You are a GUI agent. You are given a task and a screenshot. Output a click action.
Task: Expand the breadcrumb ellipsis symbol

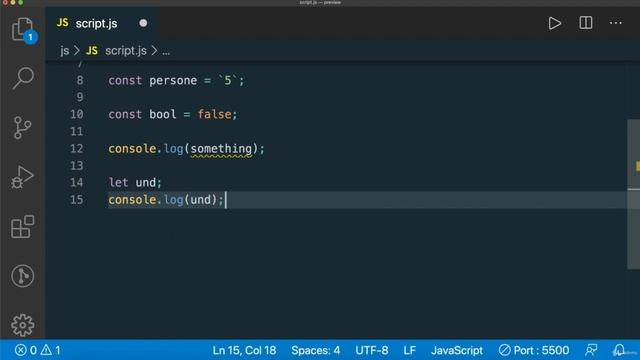166,52
